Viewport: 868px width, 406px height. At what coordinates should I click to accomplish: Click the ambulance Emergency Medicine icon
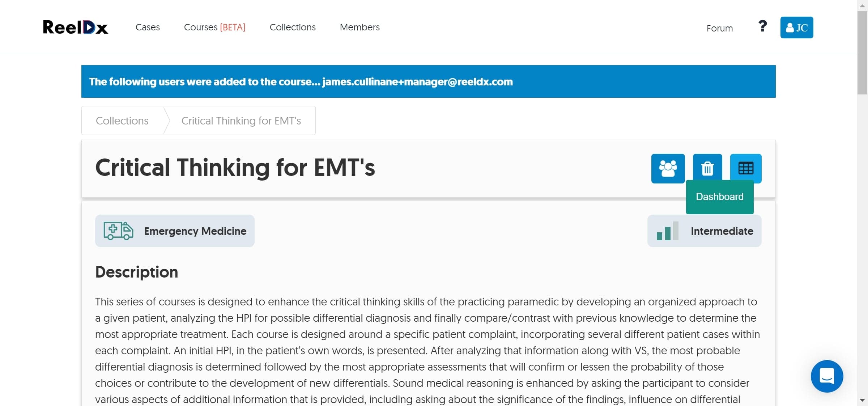click(118, 231)
